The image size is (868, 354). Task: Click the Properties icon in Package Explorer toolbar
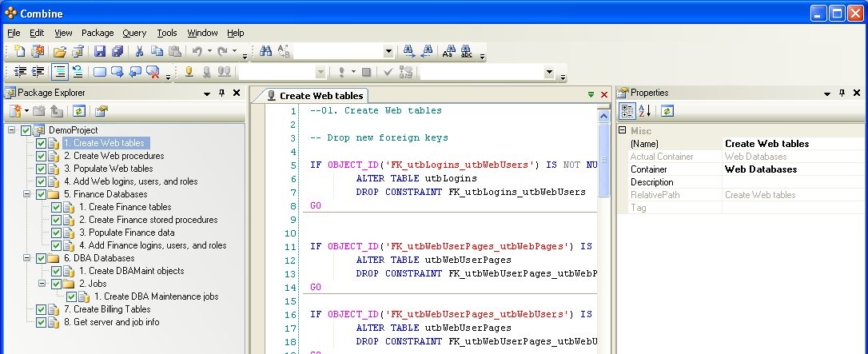pos(101,111)
